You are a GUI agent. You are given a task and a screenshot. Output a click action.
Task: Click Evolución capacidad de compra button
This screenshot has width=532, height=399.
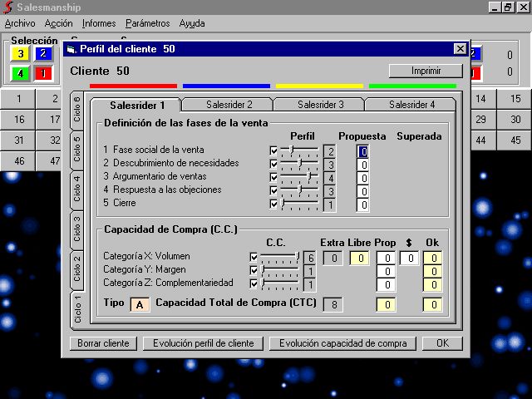tap(342, 343)
